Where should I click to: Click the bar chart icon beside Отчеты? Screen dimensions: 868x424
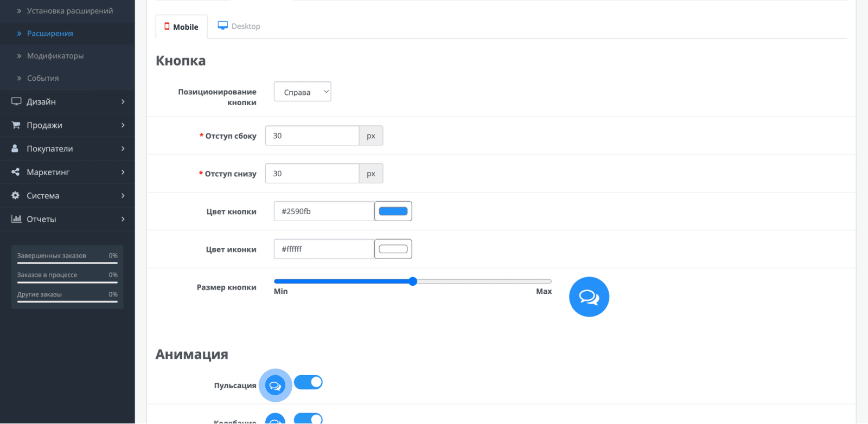[16, 219]
